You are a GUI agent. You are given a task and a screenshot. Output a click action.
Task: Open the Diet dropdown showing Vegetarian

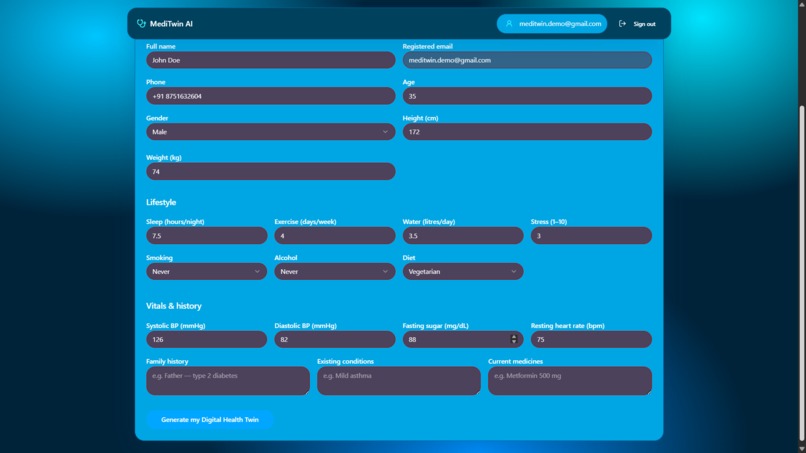click(x=463, y=271)
